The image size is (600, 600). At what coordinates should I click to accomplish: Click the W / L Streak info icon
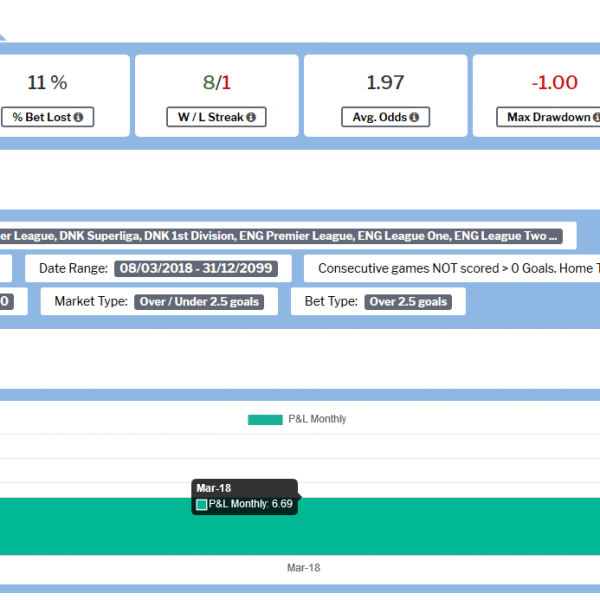click(251, 117)
